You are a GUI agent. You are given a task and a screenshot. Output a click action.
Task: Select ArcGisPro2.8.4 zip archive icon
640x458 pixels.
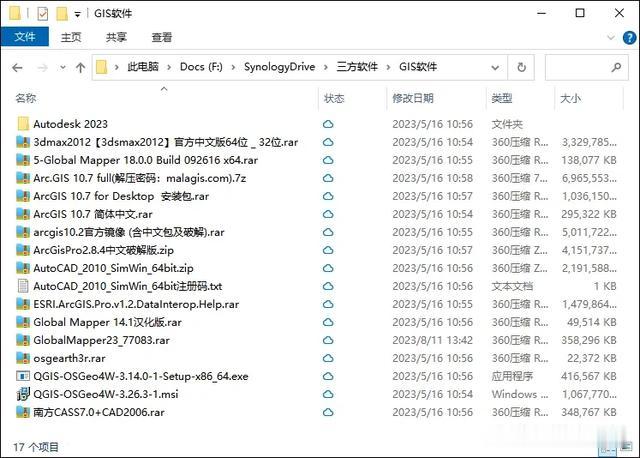pyautogui.click(x=23, y=249)
